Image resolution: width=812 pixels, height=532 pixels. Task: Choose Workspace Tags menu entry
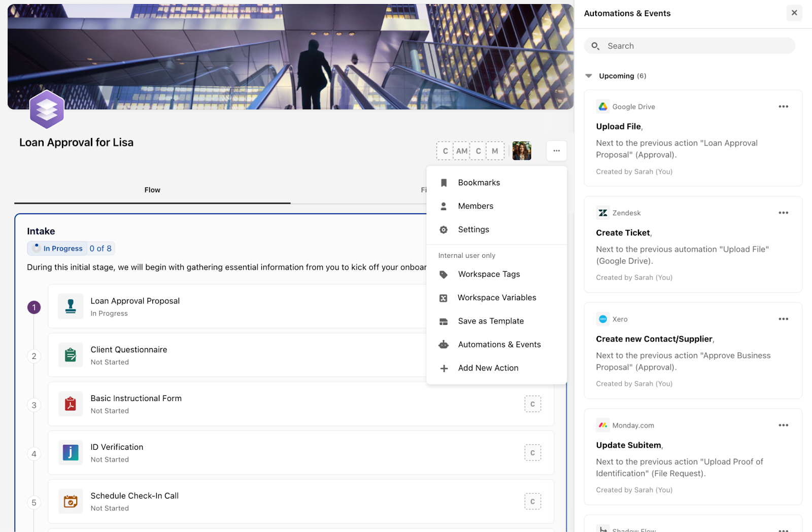(x=496, y=274)
